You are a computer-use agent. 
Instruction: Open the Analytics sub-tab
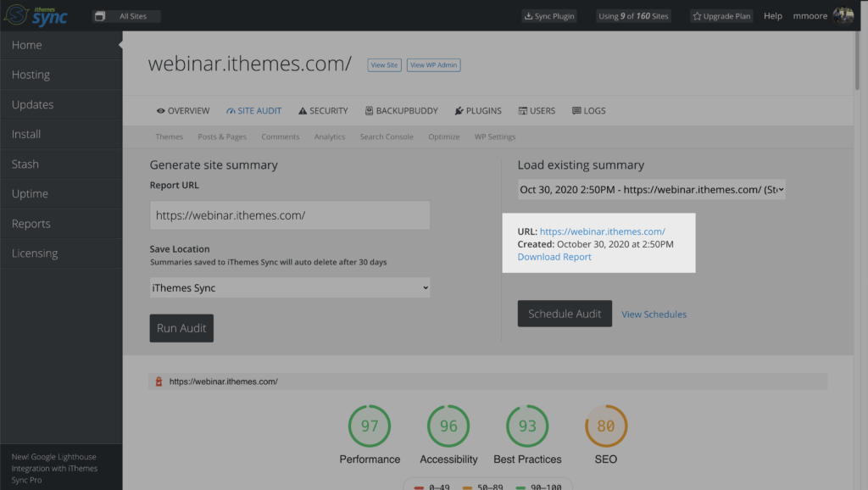point(330,136)
